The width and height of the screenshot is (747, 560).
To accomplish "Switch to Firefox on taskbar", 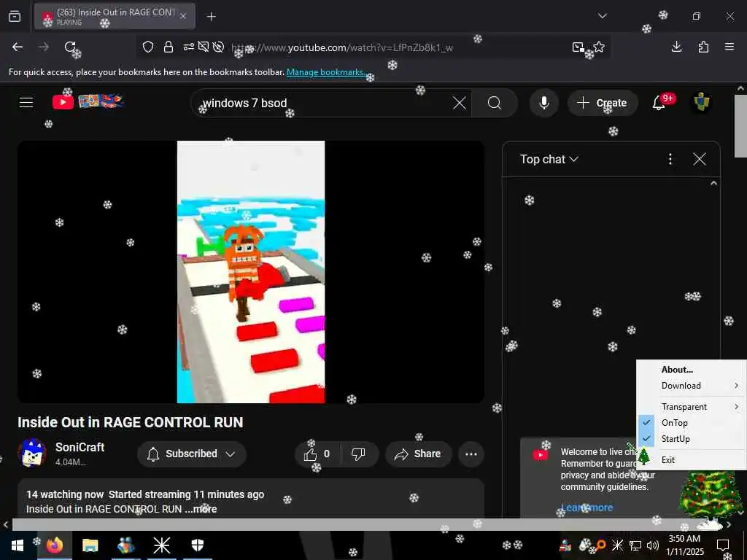I will pyautogui.click(x=54, y=545).
